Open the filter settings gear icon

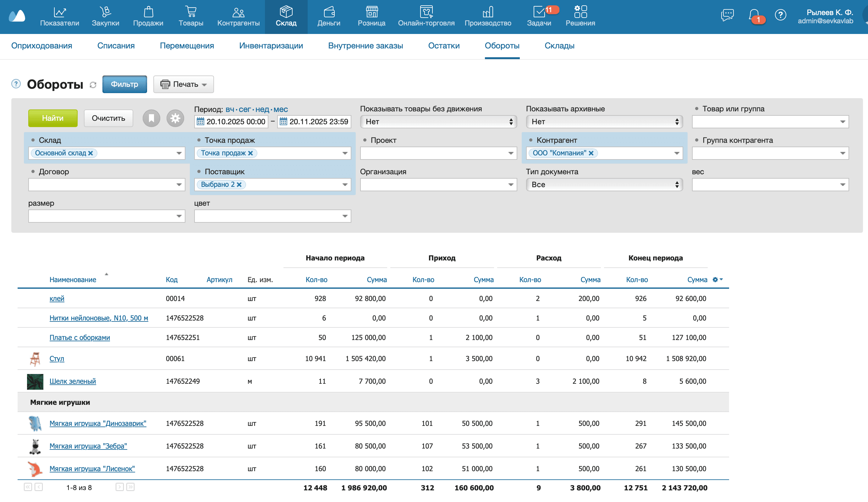coord(175,118)
